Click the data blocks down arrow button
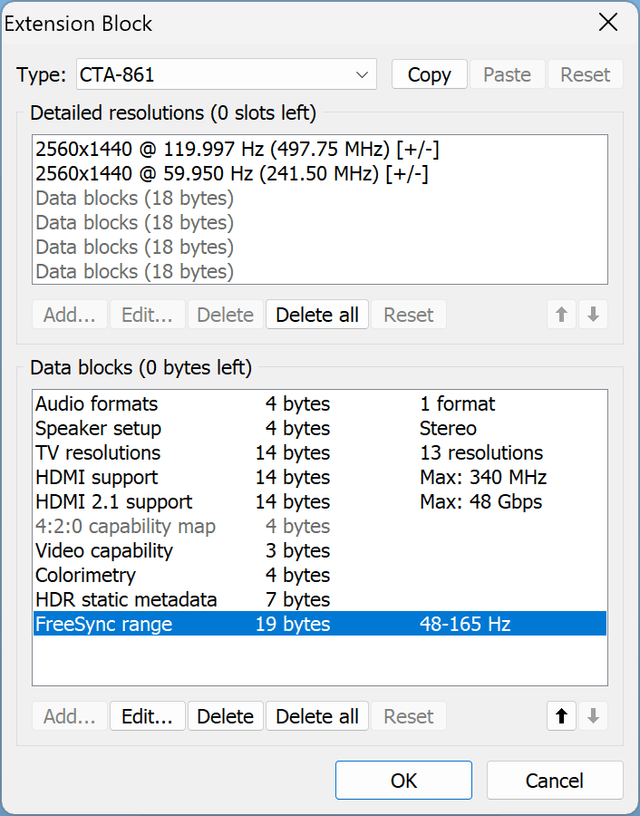Screen dimensions: 640x816 click(x=593, y=716)
